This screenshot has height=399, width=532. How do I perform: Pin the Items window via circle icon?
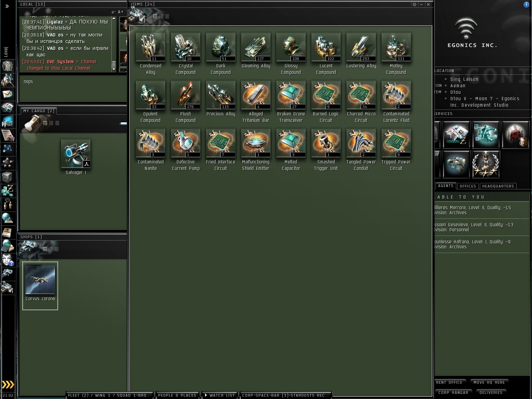click(414, 5)
